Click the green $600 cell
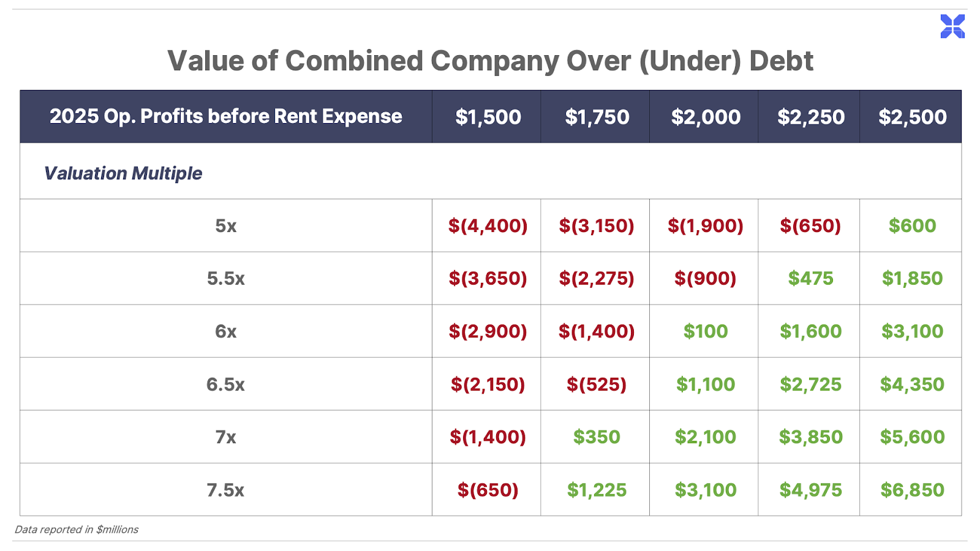 coord(912,225)
